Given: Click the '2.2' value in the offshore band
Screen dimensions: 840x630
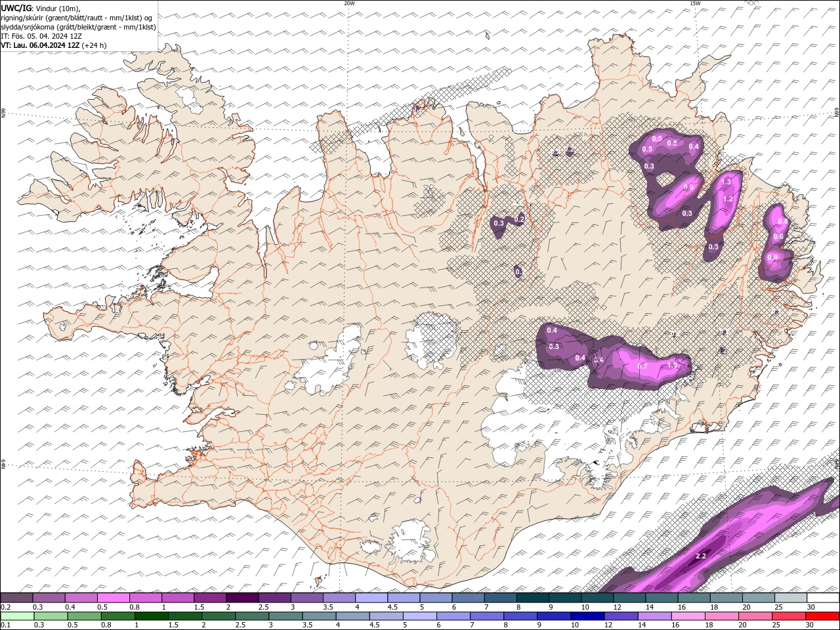Looking at the screenshot, I should (x=700, y=556).
